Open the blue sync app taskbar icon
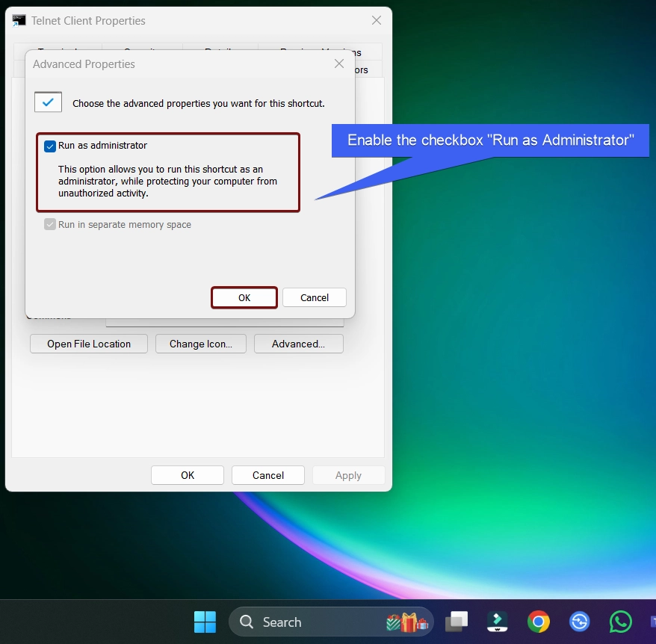 [x=580, y=622]
